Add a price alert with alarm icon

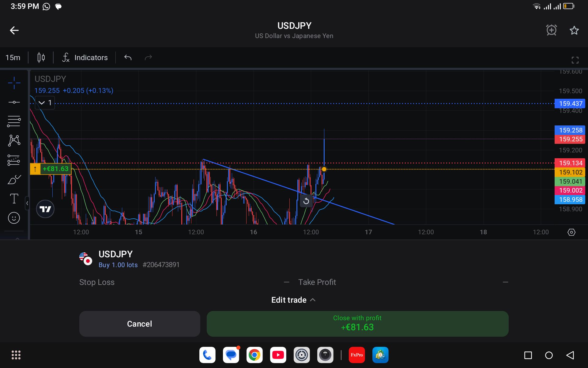(x=551, y=30)
